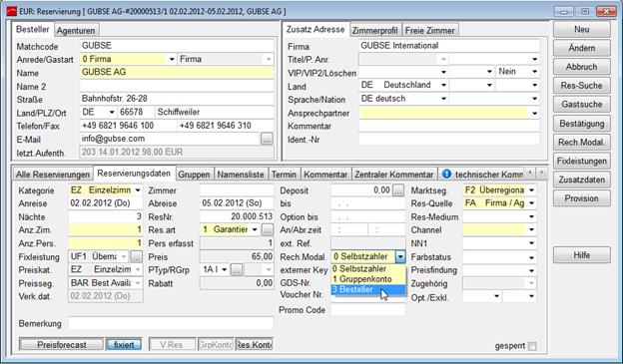Image resolution: width=623 pixels, height=364 pixels.
Task: Click the Bestätigung button
Action: [582, 124]
